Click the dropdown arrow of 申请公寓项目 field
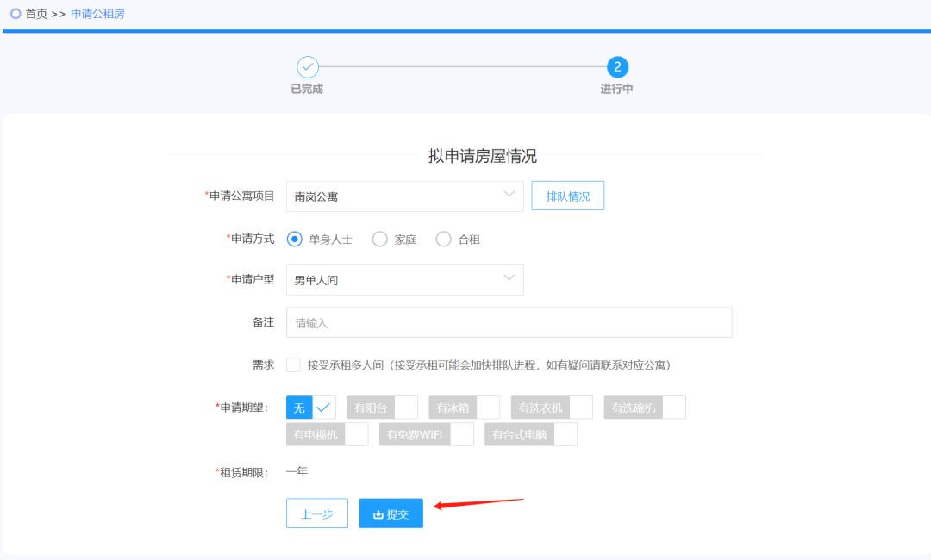 click(509, 196)
